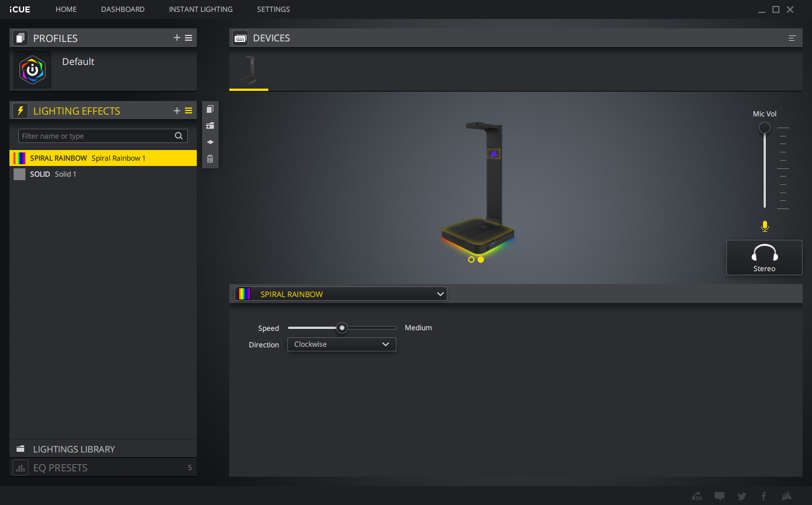Open the Twitter link in the footer
812x505 pixels.
pos(742,496)
